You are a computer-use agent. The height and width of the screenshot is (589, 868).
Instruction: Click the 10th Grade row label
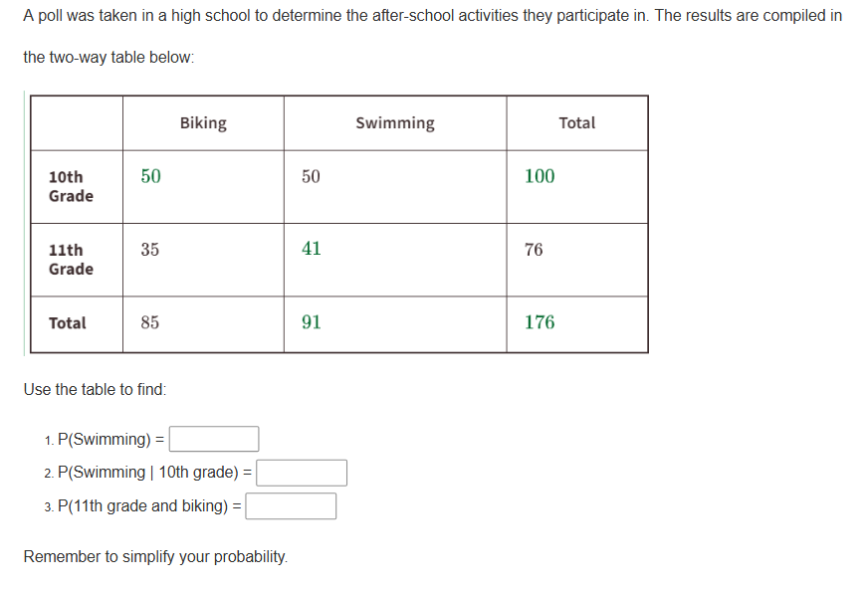pos(65,185)
